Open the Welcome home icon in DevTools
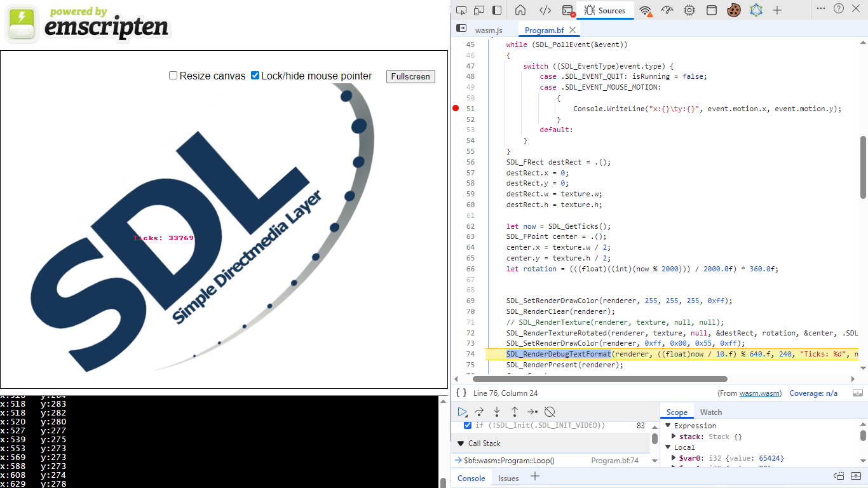The height and width of the screenshot is (488, 868). pyautogui.click(x=520, y=10)
